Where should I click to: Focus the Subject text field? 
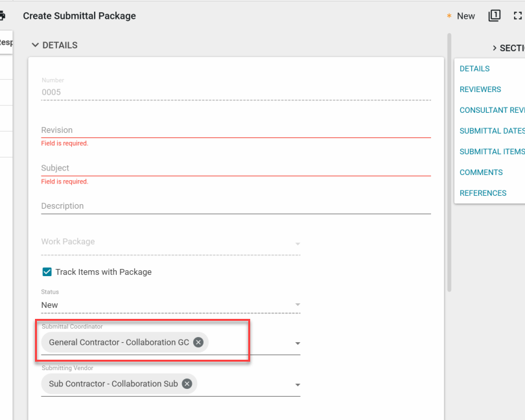tap(235, 168)
